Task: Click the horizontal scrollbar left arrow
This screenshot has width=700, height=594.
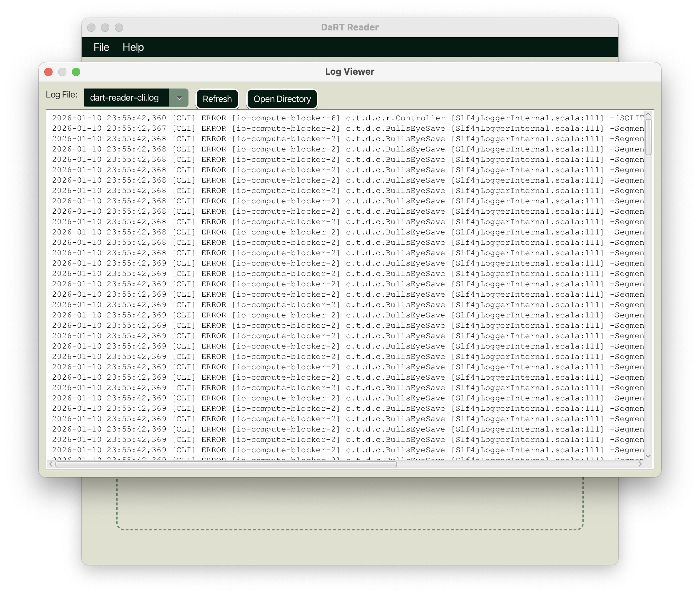Action: pyautogui.click(x=51, y=464)
